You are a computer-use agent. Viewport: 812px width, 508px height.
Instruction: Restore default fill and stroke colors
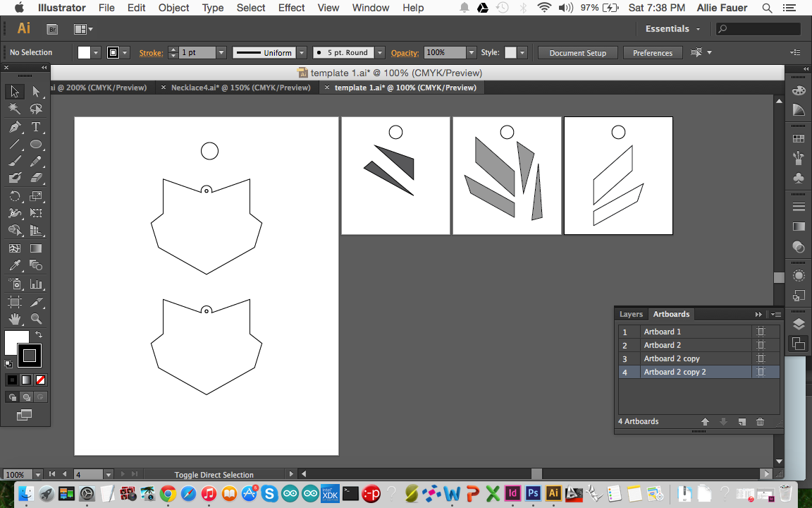point(9,364)
